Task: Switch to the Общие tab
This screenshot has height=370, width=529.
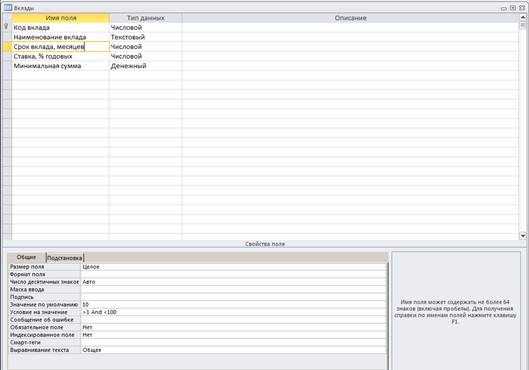Action: 26,257
